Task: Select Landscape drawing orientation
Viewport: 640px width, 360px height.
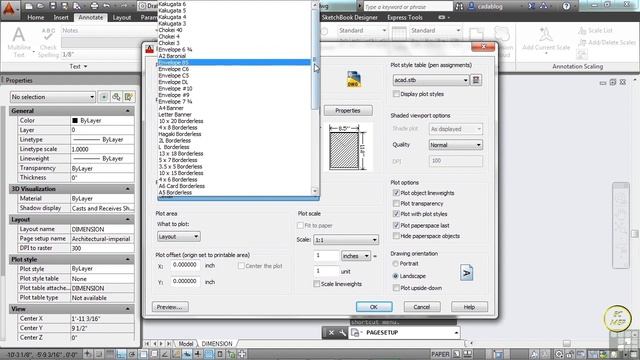Action: pyautogui.click(x=395, y=276)
